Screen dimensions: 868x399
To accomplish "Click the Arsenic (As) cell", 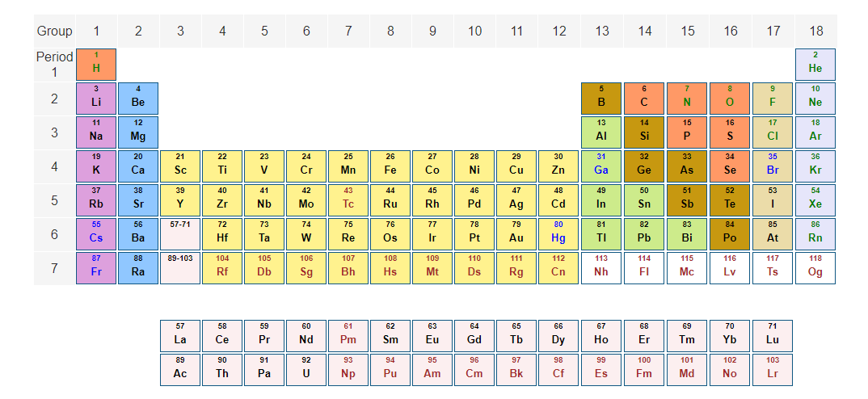I will pyautogui.click(x=687, y=166).
